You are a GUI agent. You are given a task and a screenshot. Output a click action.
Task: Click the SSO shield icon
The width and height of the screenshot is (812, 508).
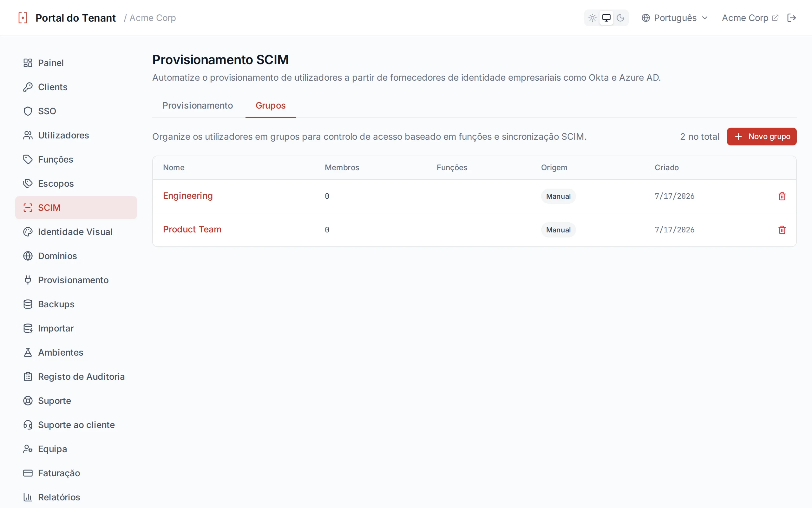28,111
